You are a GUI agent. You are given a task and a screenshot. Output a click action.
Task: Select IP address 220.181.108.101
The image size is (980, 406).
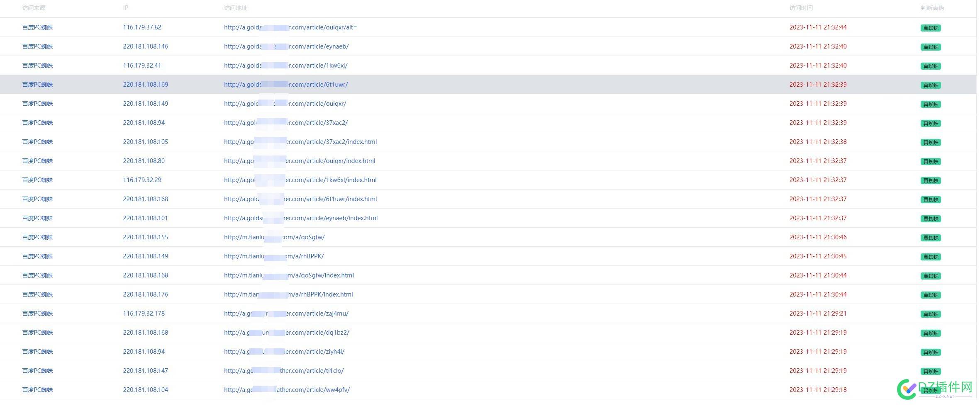point(146,218)
